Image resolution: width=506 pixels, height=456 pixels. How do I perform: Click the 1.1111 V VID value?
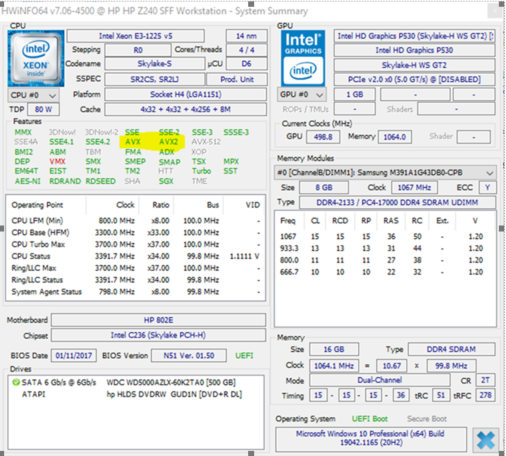tap(245, 256)
